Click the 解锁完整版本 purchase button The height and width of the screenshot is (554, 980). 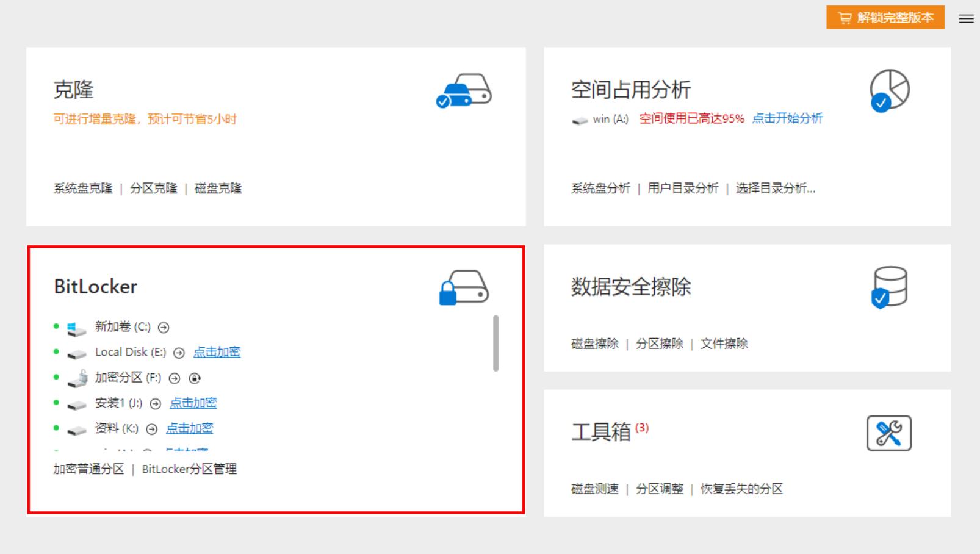(x=885, y=18)
